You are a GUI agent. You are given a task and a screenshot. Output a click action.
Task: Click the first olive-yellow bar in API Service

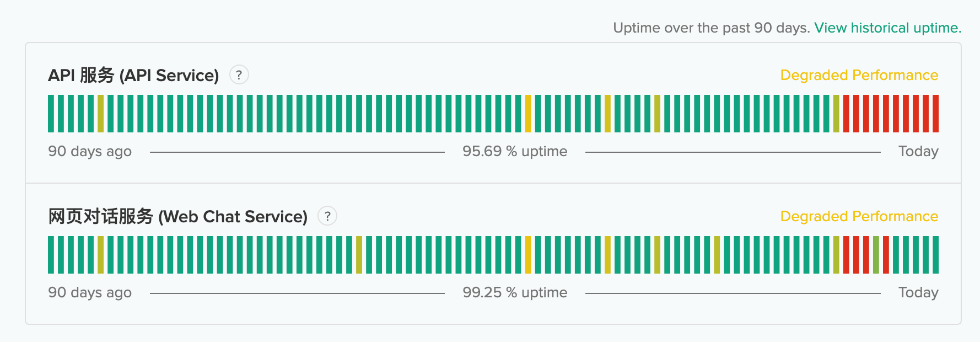point(100,114)
